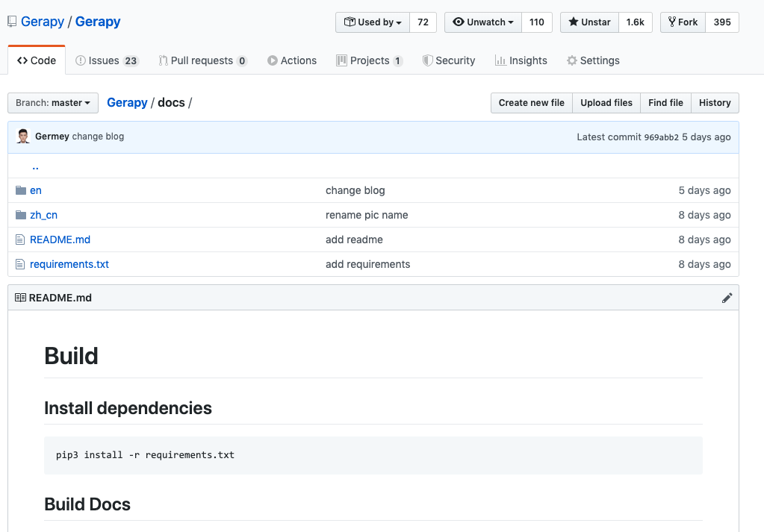
Task: Click the file icon for requirements.txt
Action: (20, 264)
